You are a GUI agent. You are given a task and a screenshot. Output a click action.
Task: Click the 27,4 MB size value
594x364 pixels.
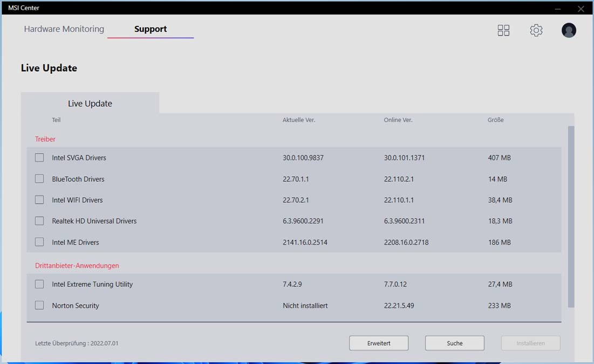(x=500, y=284)
